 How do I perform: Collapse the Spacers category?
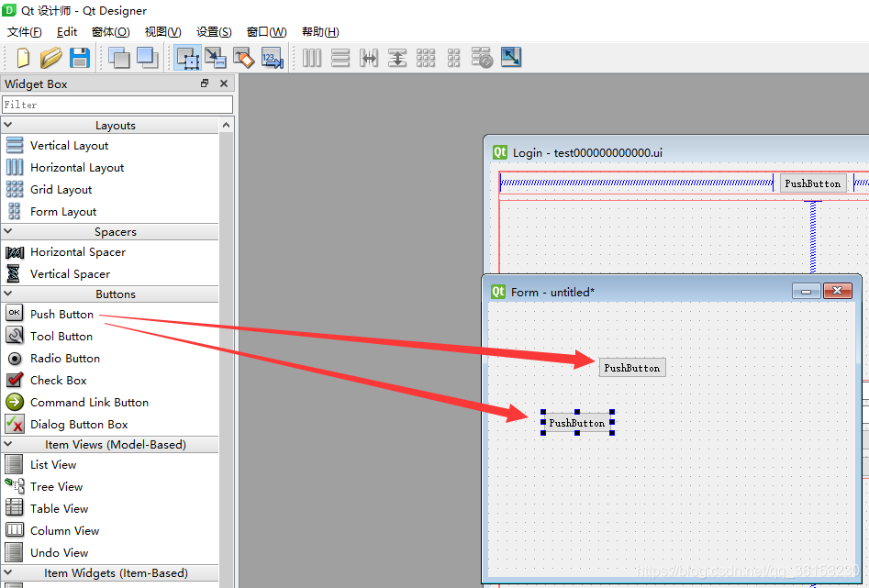tap(7, 232)
